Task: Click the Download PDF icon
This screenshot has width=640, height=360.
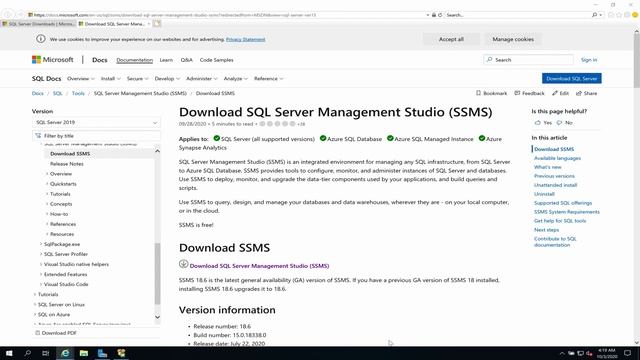Action: click(37, 333)
